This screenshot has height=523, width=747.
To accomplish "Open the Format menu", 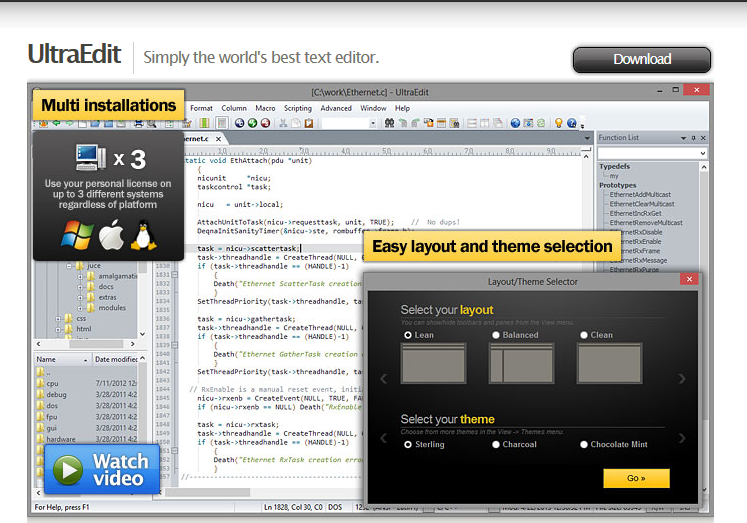I will click(x=202, y=108).
